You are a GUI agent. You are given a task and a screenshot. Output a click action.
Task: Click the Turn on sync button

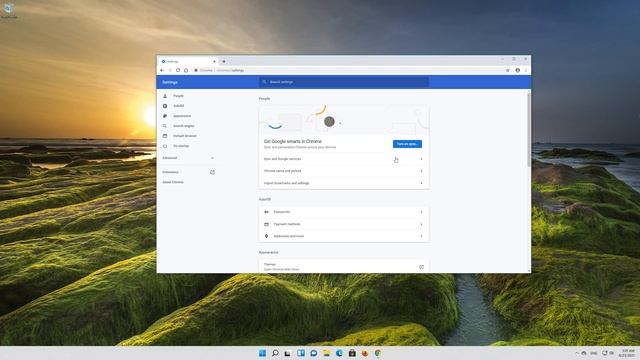point(407,144)
